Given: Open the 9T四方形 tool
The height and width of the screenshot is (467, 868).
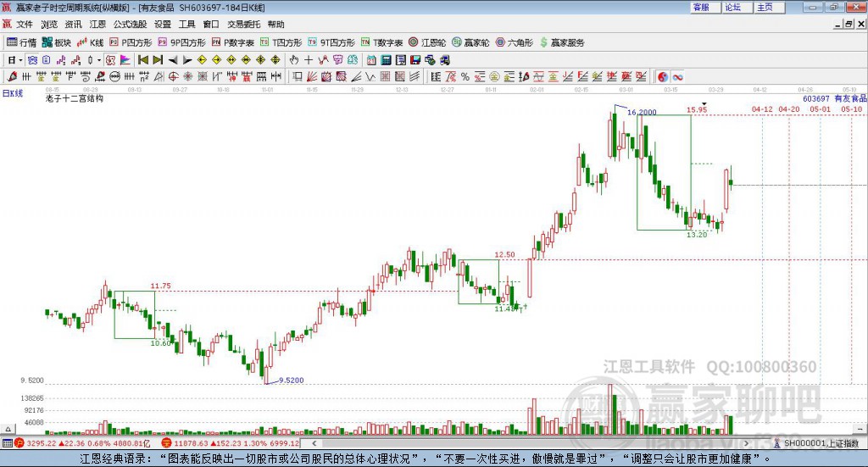Looking at the screenshot, I should [331, 42].
